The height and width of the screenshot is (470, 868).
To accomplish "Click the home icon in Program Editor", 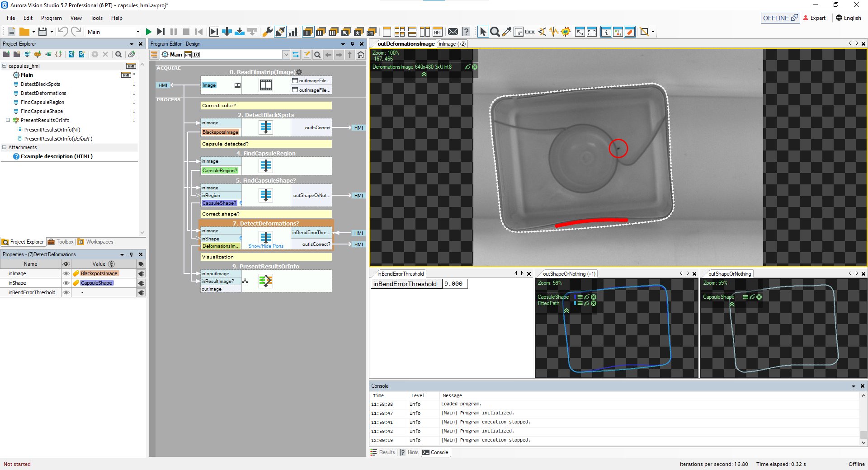I will pos(360,55).
